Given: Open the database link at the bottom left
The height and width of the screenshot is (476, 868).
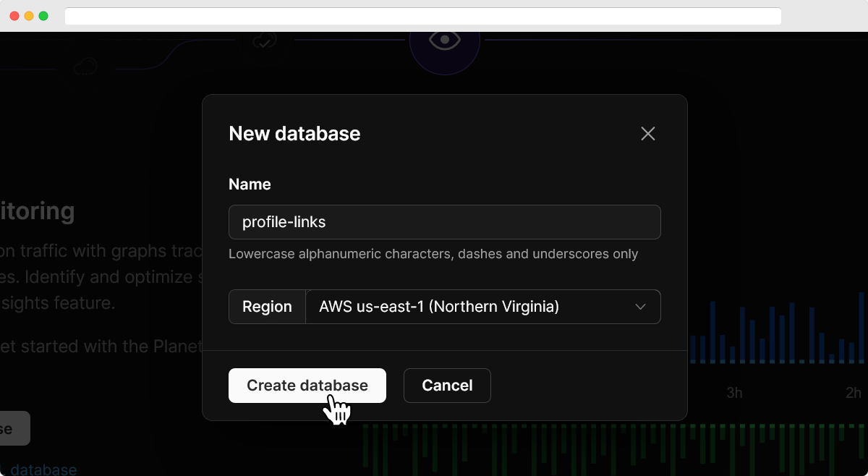Looking at the screenshot, I should tap(41, 469).
